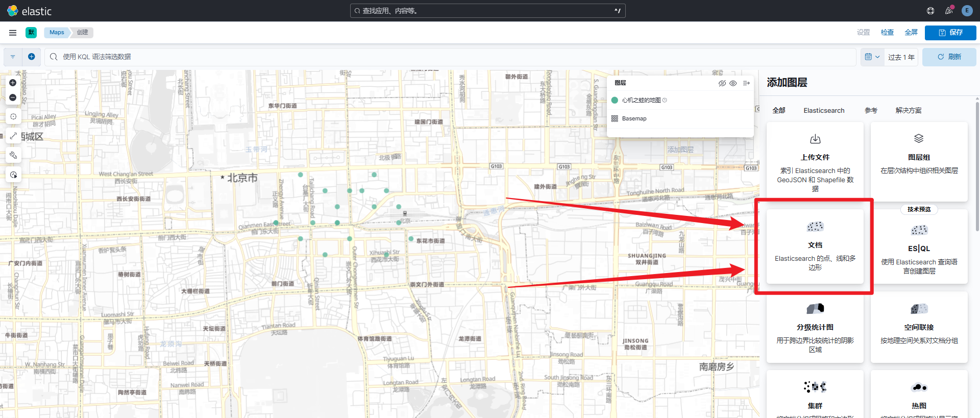Open the 设置 settings link
Image resolution: width=980 pixels, height=418 pixels.
coord(863,32)
